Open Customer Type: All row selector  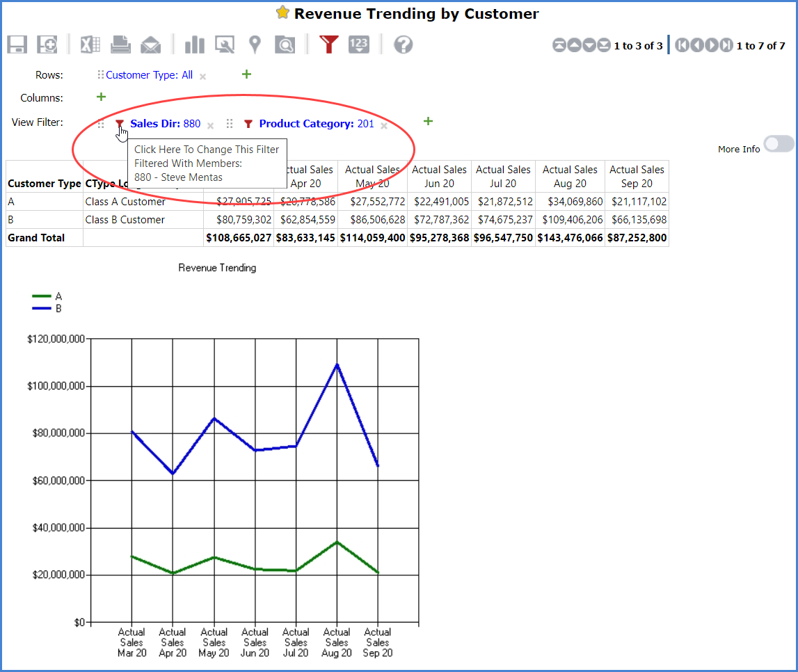pos(149,74)
